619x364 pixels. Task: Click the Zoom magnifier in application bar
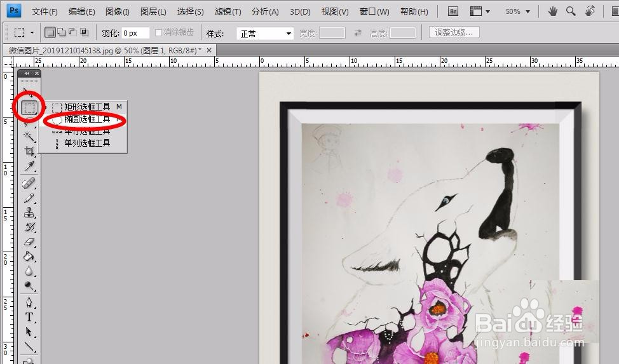571,11
